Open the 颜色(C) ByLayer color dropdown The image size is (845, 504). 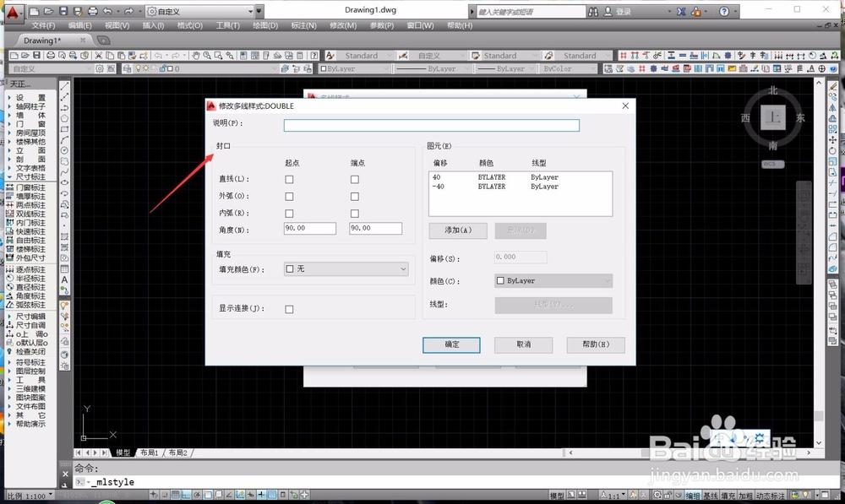[553, 280]
